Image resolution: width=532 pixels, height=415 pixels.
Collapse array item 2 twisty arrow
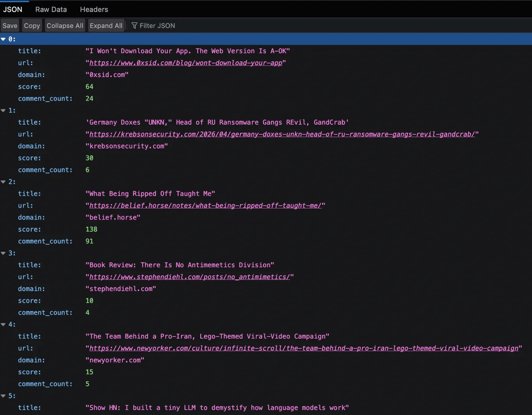coord(3,182)
